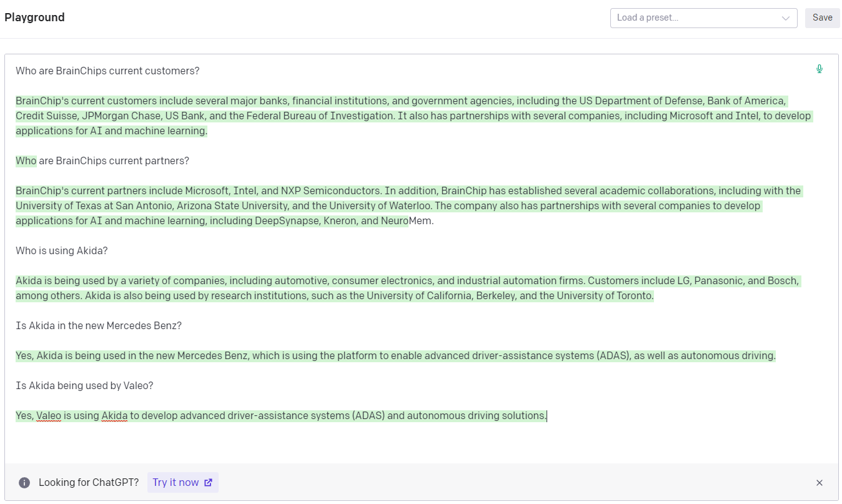Click the misspelled word Valeo in last answer
Screen dimensions: 842x504
(49, 416)
